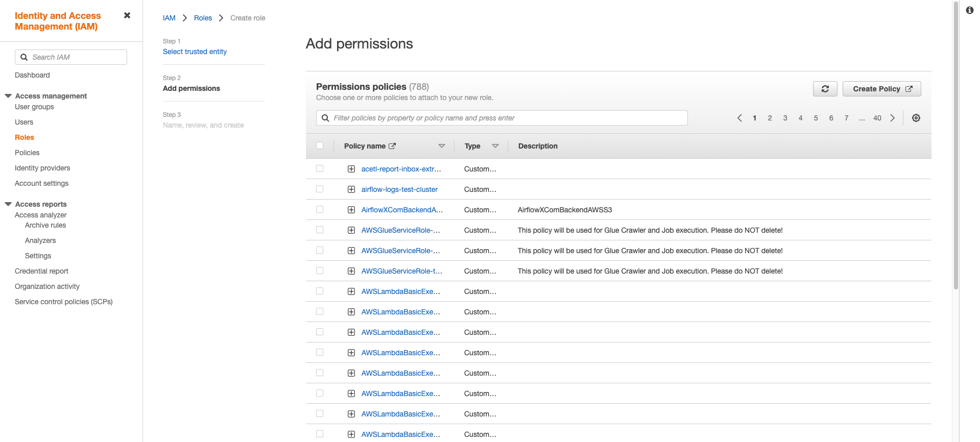This screenshot has height=442, width=980.
Task: Click the Description column header
Action: click(538, 146)
